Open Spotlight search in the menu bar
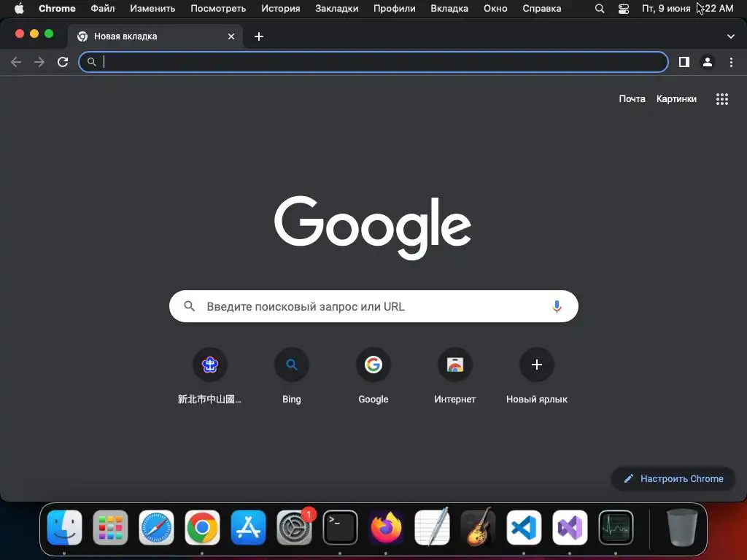The height and width of the screenshot is (560, 747). pos(600,9)
